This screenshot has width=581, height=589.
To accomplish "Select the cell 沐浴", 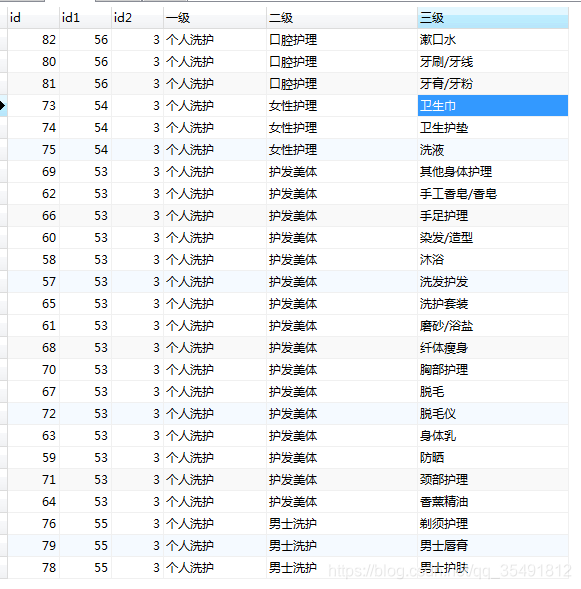I will click(493, 260).
